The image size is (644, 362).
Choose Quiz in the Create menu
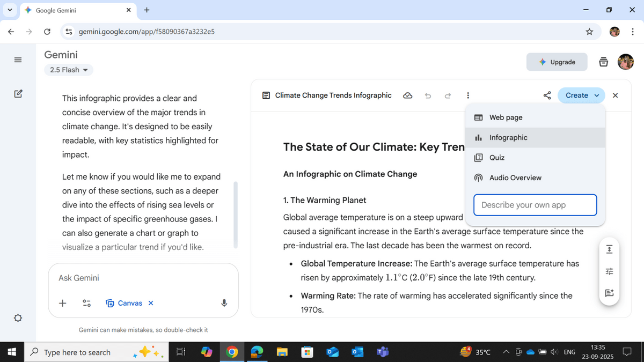(497, 157)
